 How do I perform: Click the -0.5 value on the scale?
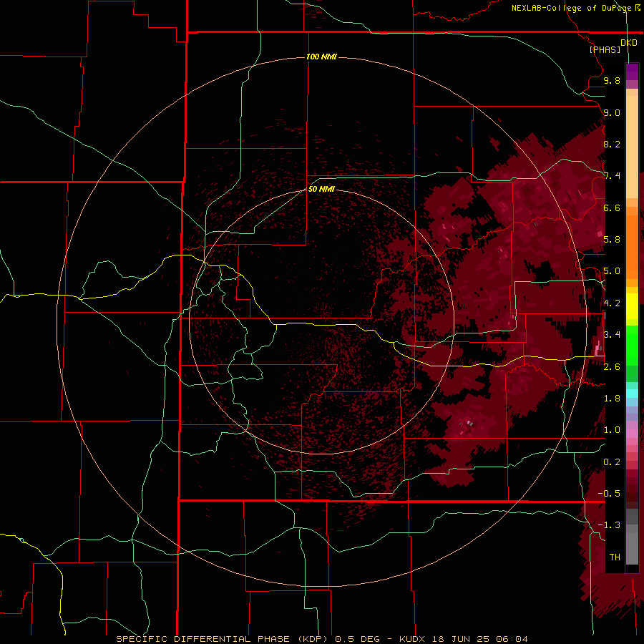click(x=610, y=494)
